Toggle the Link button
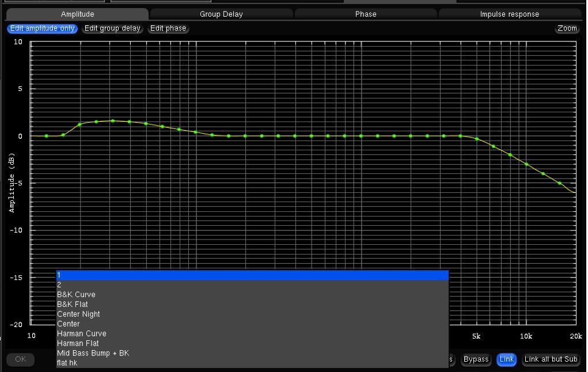The width and height of the screenshot is (588, 372). point(506,359)
